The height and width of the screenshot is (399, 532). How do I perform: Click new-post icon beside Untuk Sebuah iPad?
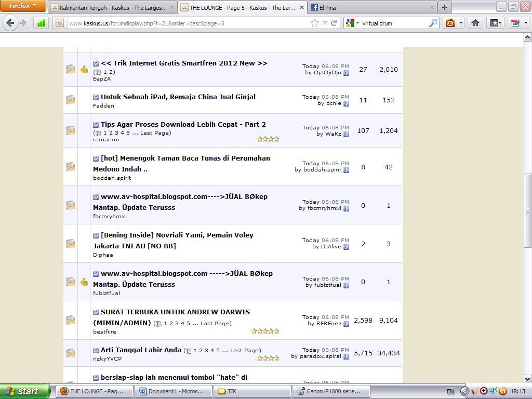tap(96, 97)
